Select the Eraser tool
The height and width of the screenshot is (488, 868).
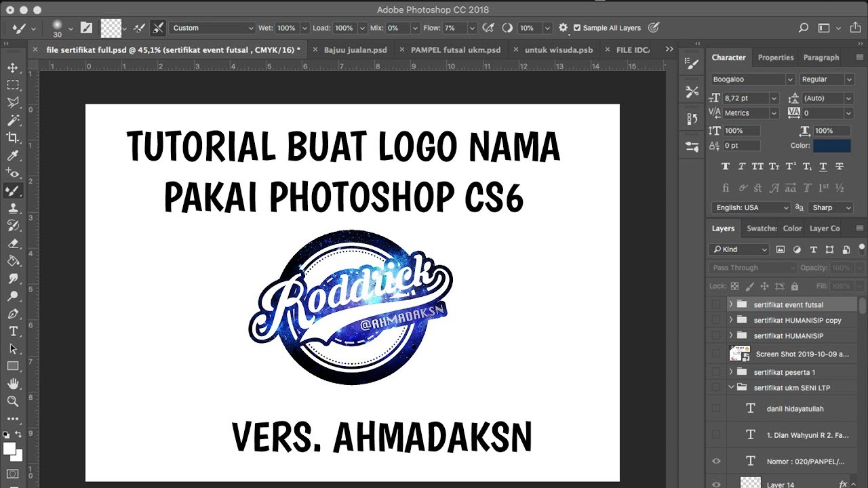pyautogui.click(x=13, y=243)
